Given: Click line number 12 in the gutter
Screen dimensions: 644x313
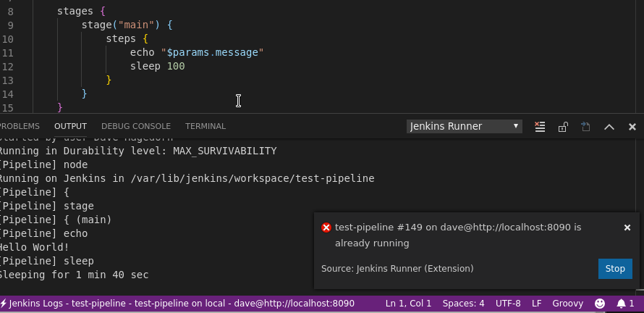Looking at the screenshot, I should pyautogui.click(x=8, y=67).
